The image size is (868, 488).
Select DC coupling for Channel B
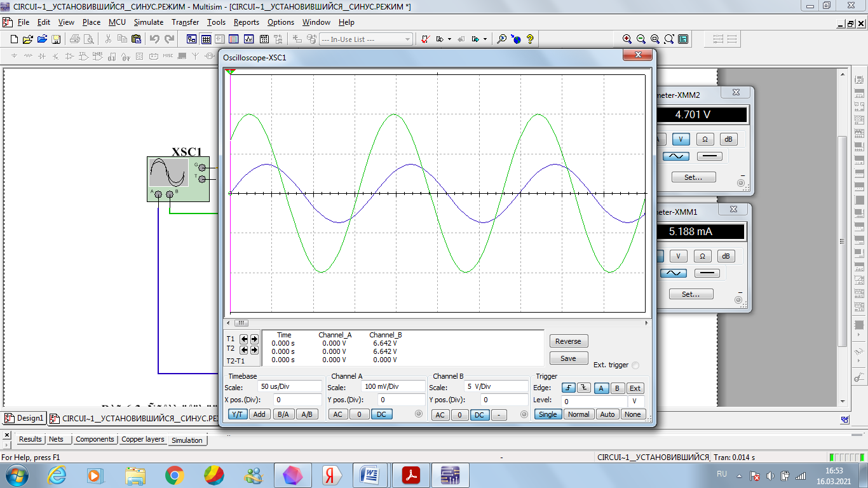point(480,415)
